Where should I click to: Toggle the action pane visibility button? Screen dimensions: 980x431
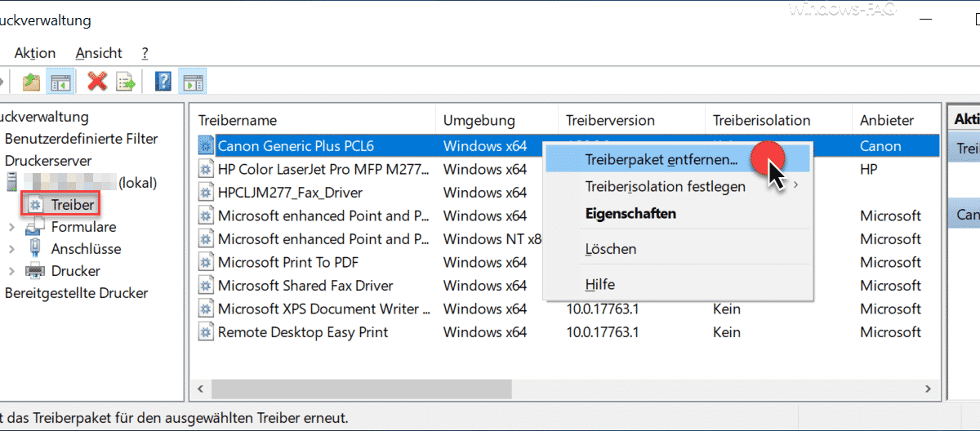[193, 81]
